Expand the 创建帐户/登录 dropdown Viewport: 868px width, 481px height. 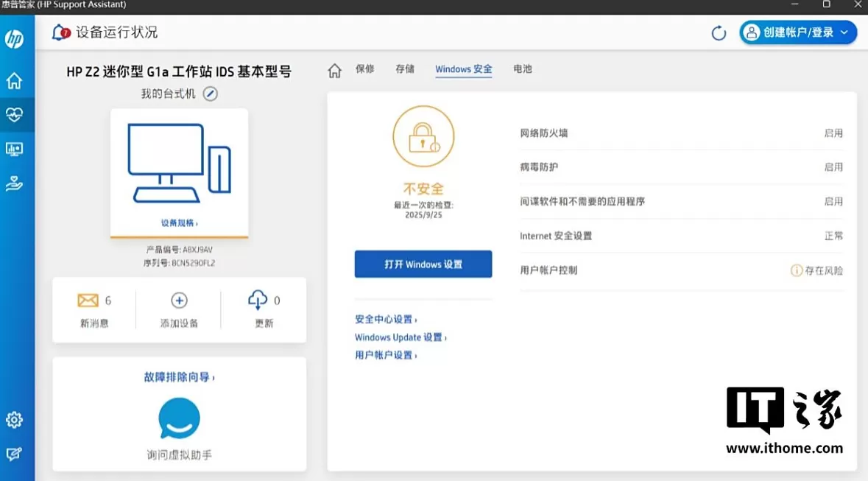click(x=798, y=32)
